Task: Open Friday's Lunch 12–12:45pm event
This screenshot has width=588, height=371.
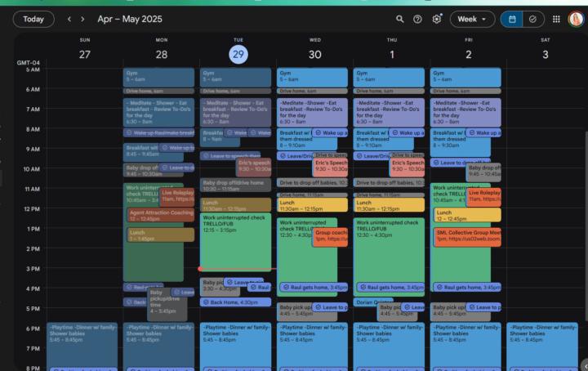Action: 467,215
